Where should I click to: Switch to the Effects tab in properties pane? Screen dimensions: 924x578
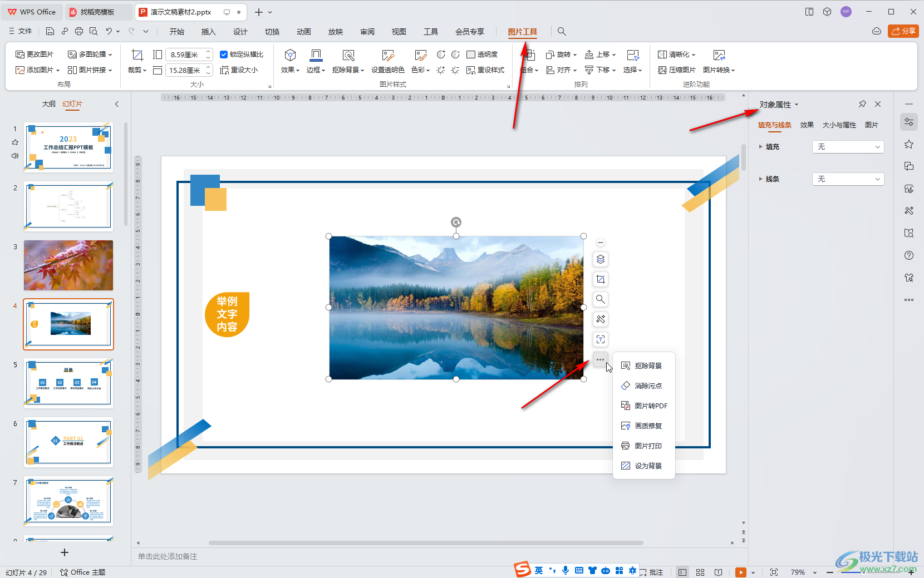point(807,125)
